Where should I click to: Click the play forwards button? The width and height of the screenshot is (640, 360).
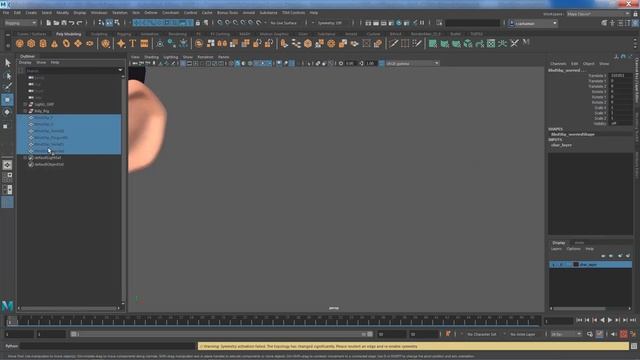[610, 320]
